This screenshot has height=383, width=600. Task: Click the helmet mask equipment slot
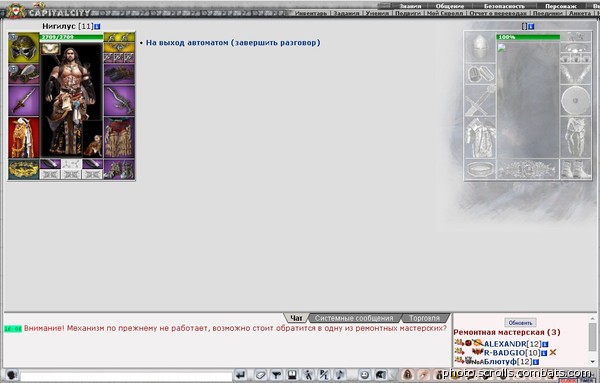24,48
